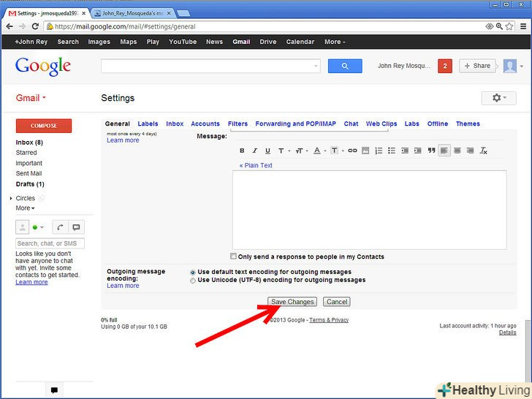532x399 pixels.
Task: Open Forwarding and POP/IMAP tab
Action: click(x=295, y=123)
